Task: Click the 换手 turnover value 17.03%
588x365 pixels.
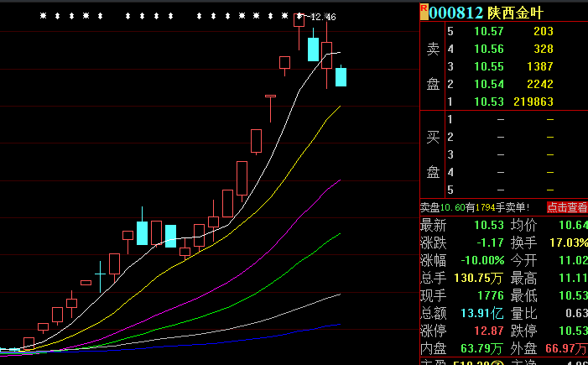Action: (566, 242)
